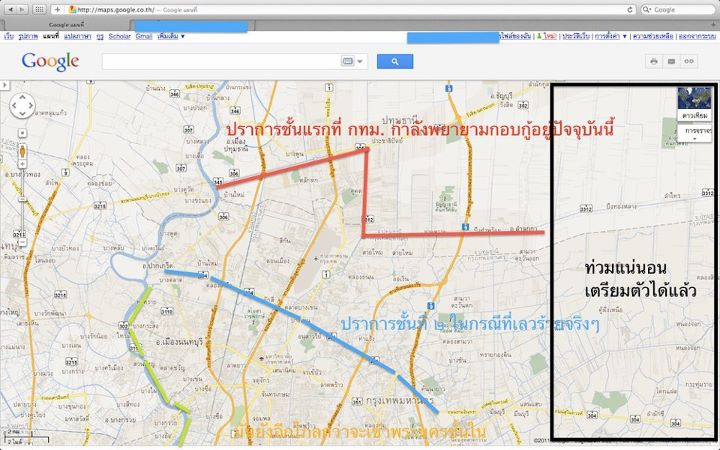Image resolution: width=720 pixels, height=450 pixels.
Task: Click the browser back button
Action: coord(8,9)
